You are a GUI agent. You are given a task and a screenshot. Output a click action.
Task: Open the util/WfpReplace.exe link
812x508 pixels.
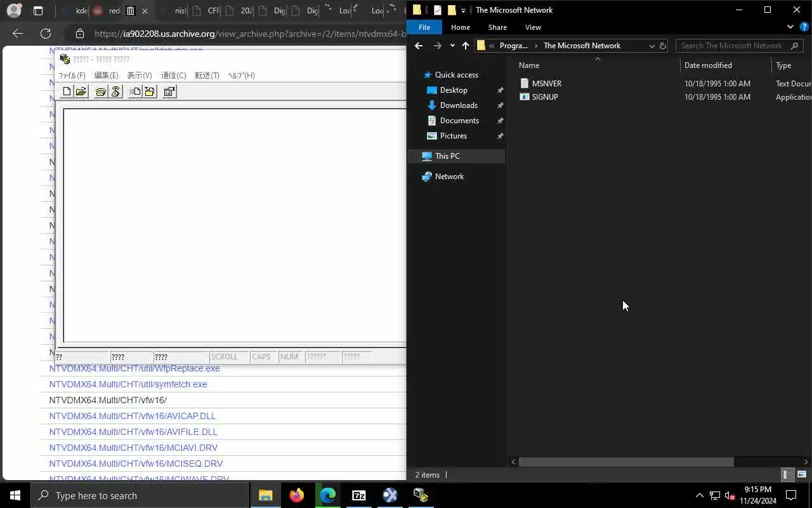point(134,368)
